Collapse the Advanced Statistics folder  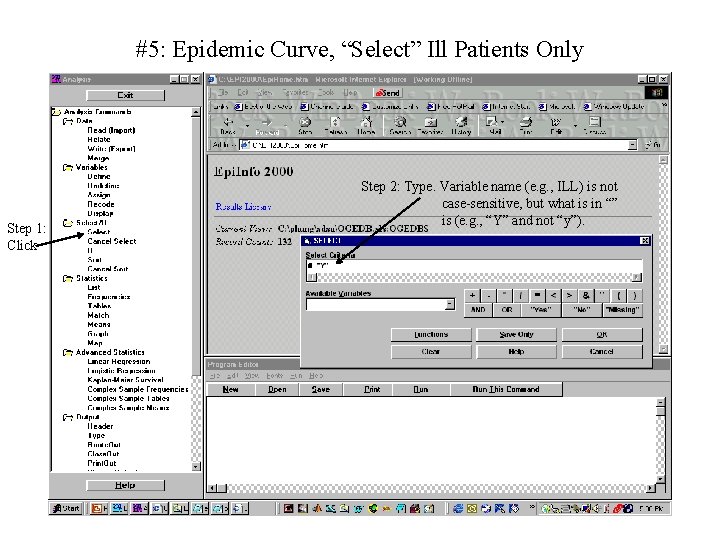tap(68, 353)
